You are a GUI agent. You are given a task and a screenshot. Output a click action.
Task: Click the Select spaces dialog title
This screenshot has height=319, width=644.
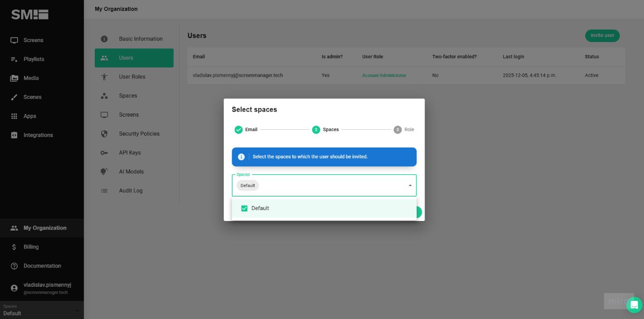pyautogui.click(x=254, y=109)
